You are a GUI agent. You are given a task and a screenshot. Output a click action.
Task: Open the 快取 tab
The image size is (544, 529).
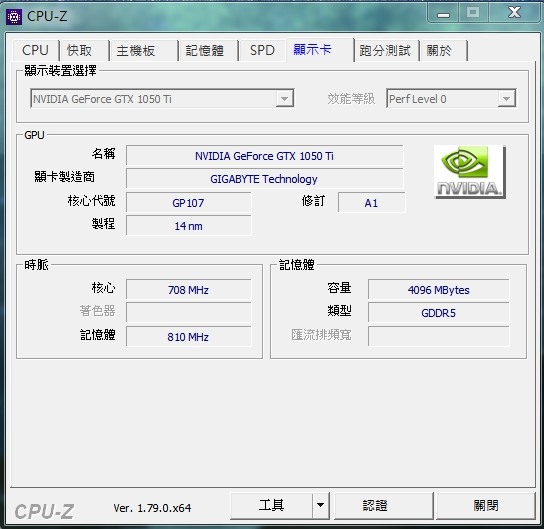coord(84,51)
